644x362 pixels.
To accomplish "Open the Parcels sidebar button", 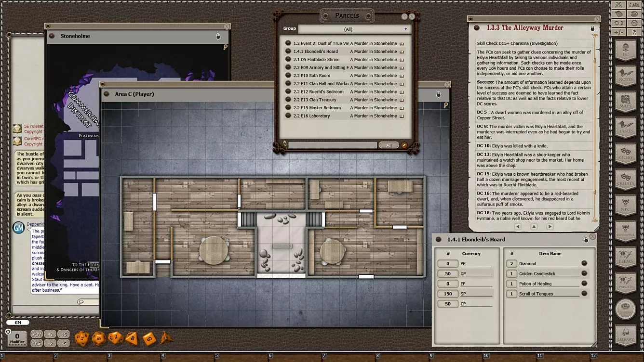I will [x=626, y=284].
